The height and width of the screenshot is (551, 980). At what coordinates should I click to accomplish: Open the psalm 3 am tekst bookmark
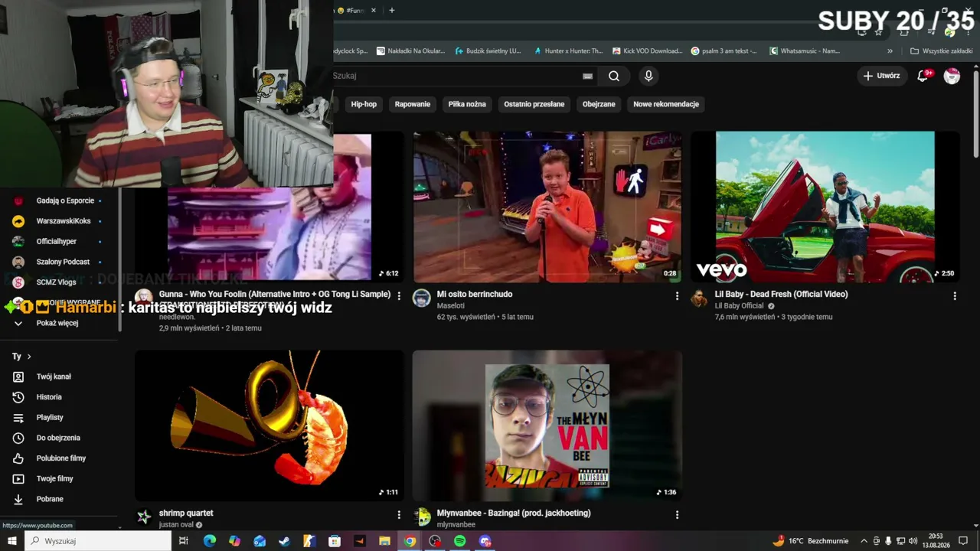click(724, 51)
